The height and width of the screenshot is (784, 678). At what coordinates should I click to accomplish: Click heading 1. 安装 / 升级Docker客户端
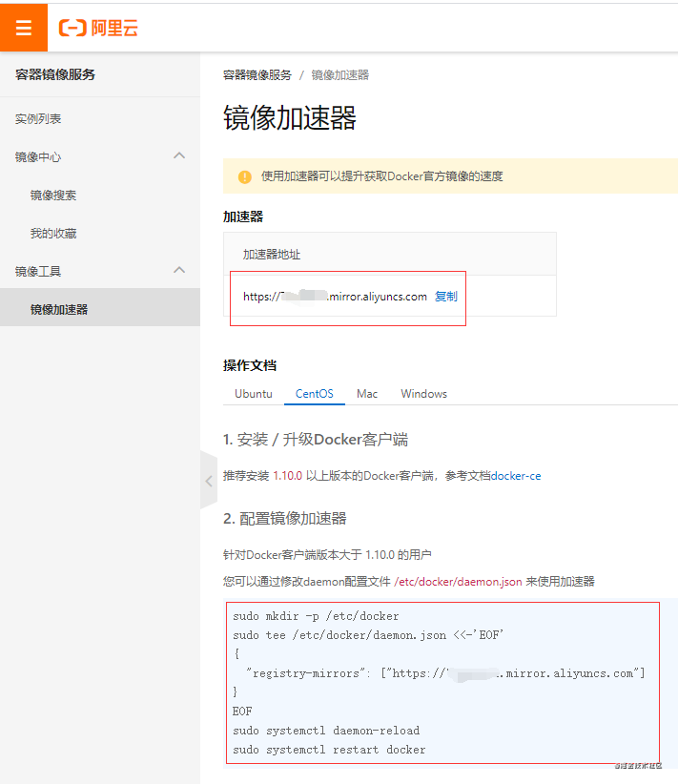click(x=316, y=440)
